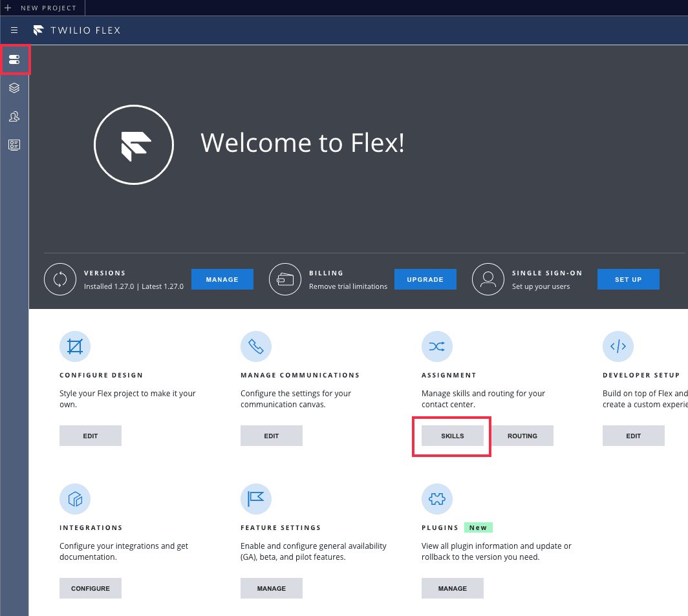Screen dimensions: 688x616
Task: Click the Configure Design tool icon
Action: pyautogui.click(x=75, y=346)
